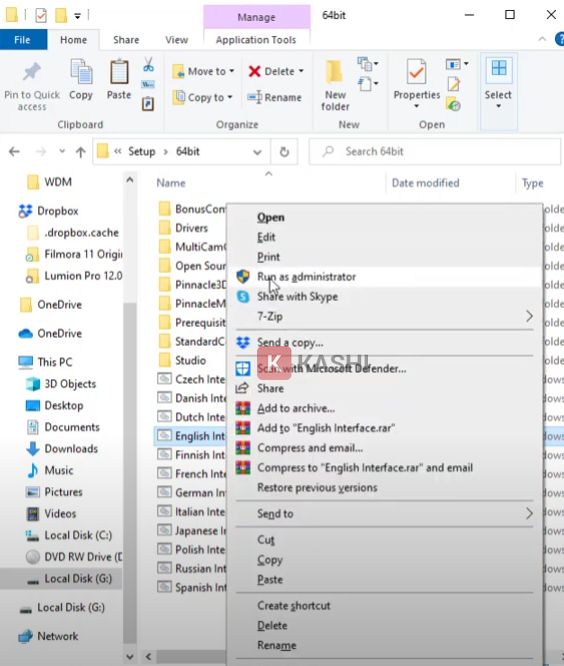
Task: Open 3D Objects in navigation pane
Action: (x=70, y=384)
